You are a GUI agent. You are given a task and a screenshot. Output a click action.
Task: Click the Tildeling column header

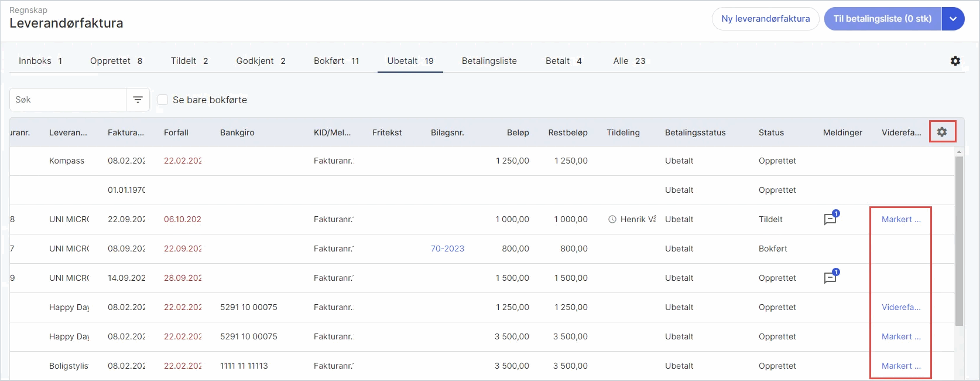tap(623, 132)
